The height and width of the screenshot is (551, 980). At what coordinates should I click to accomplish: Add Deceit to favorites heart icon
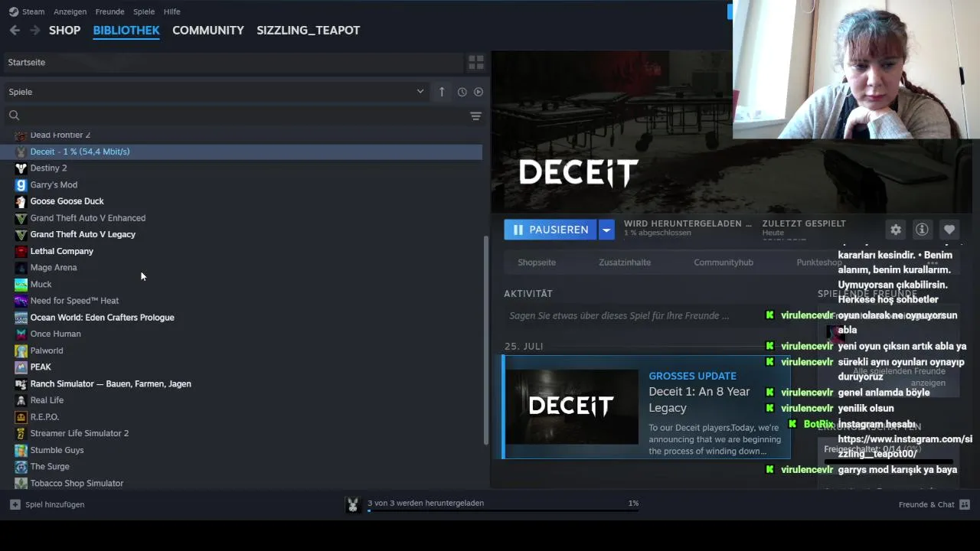949,230
